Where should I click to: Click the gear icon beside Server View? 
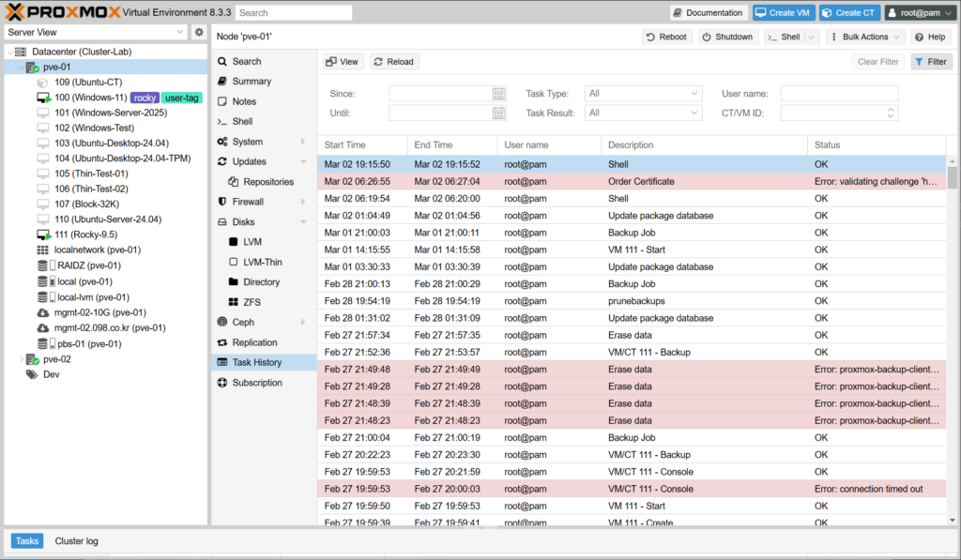click(x=199, y=33)
